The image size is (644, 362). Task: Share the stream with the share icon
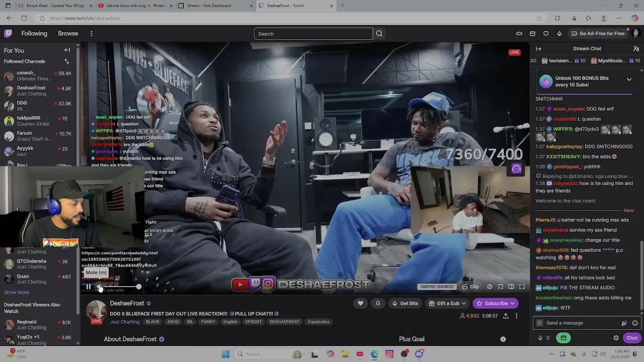coord(506,316)
